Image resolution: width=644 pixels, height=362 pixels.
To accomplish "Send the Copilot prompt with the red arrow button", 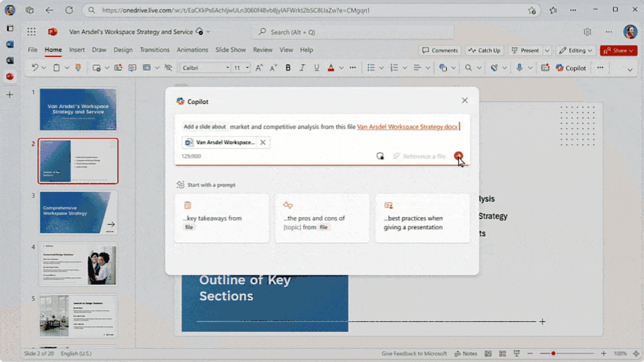I will (x=458, y=156).
